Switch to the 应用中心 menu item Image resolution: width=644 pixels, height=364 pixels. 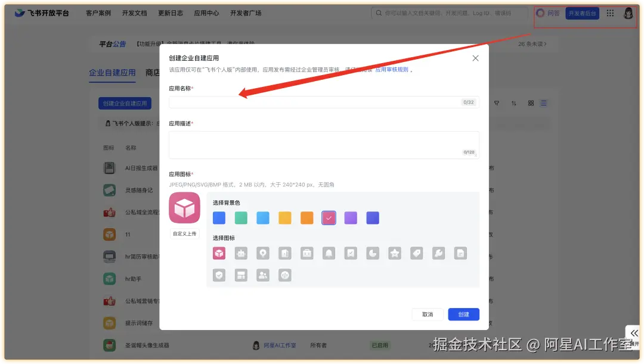206,13
